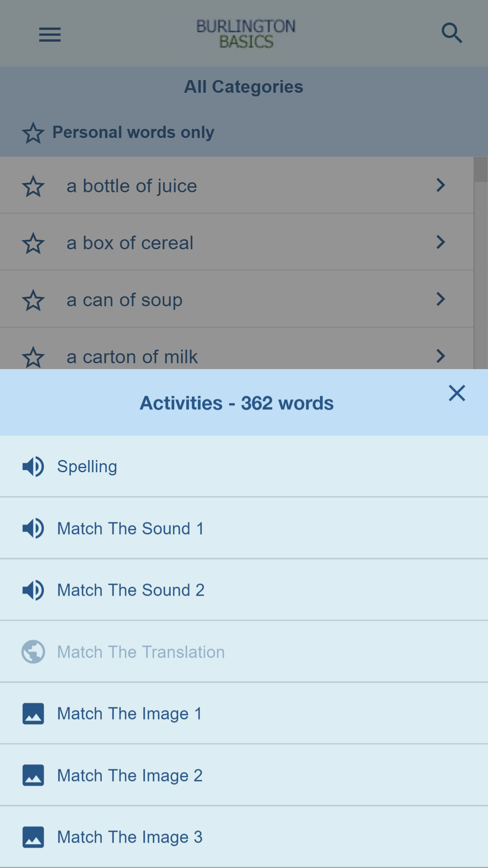
Task: Tap the search magnifier icon
Action: (x=451, y=33)
